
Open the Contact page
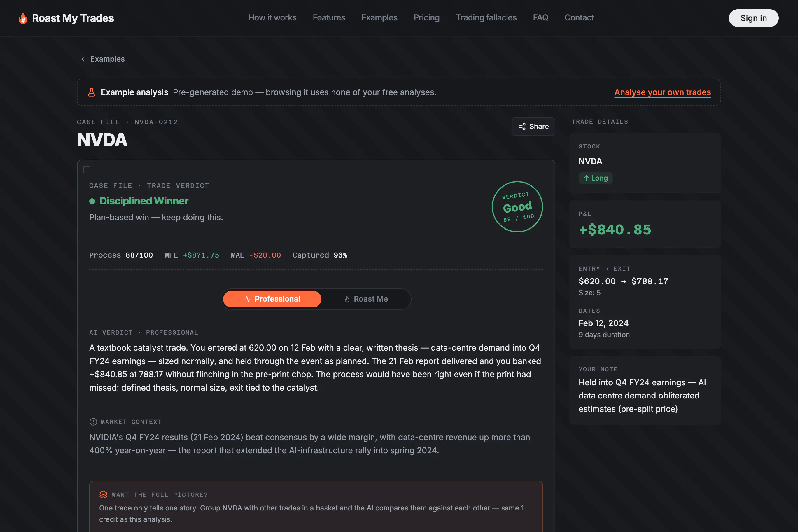tap(579, 17)
